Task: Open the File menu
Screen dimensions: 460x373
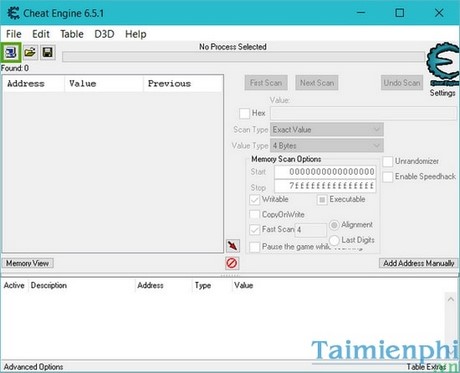Action: [14, 34]
